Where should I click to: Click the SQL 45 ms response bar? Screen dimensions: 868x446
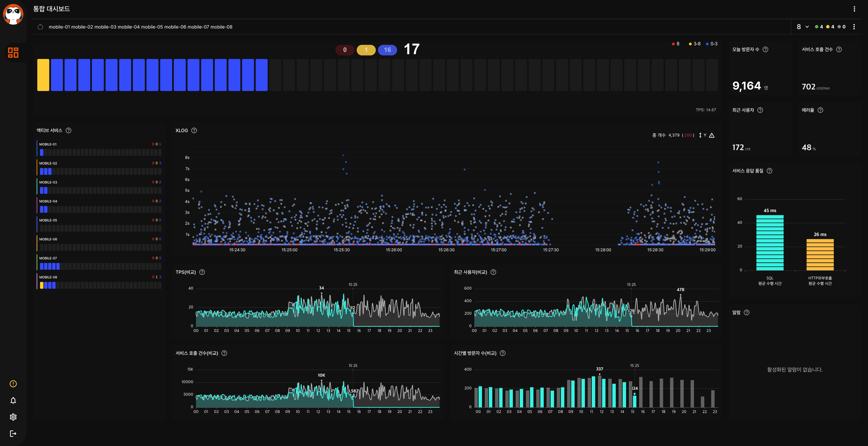(770, 243)
